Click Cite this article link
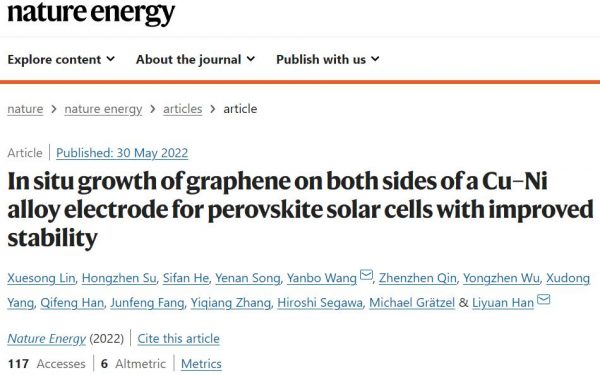 click(178, 339)
